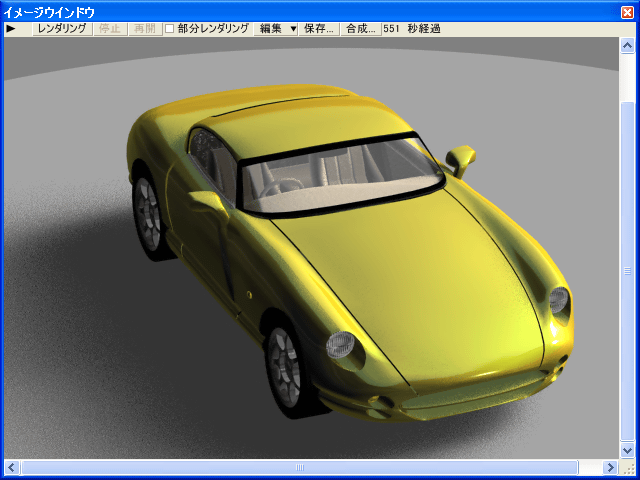Click the window resize grip corner
The height and width of the screenshot is (480, 640).
628,467
